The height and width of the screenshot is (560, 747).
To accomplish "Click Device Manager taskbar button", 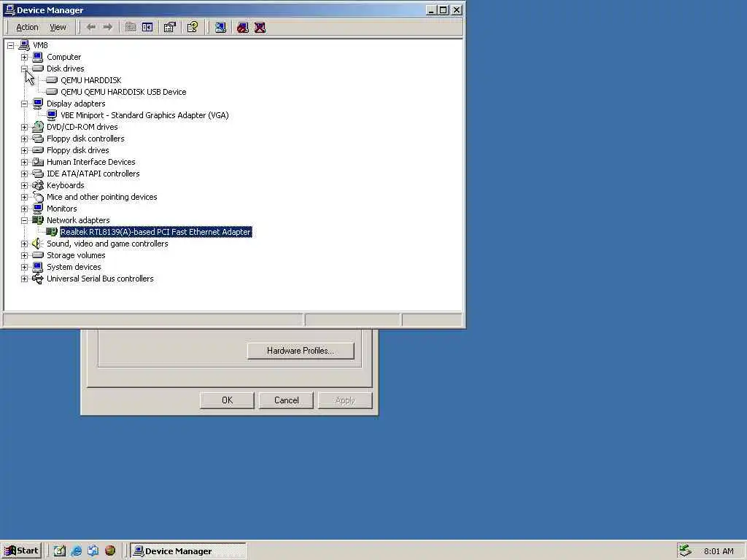I will [x=189, y=551].
